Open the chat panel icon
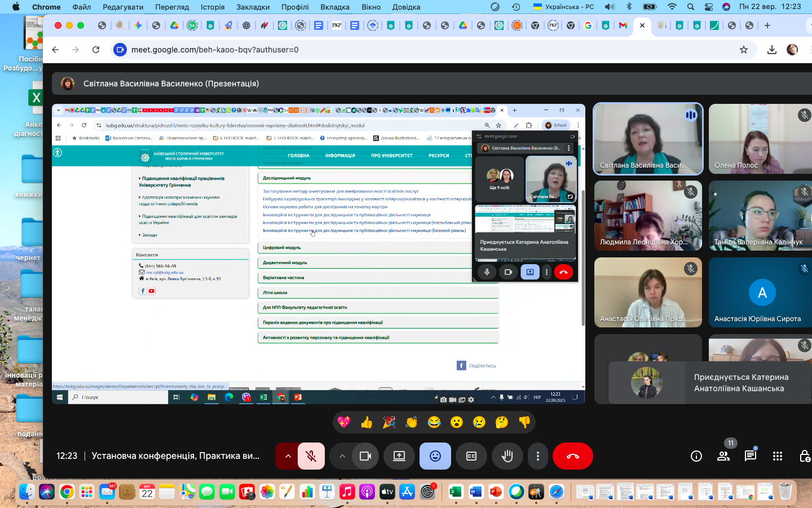This screenshot has width=812, height=508. pyautogui.click(x=750, y=456)
